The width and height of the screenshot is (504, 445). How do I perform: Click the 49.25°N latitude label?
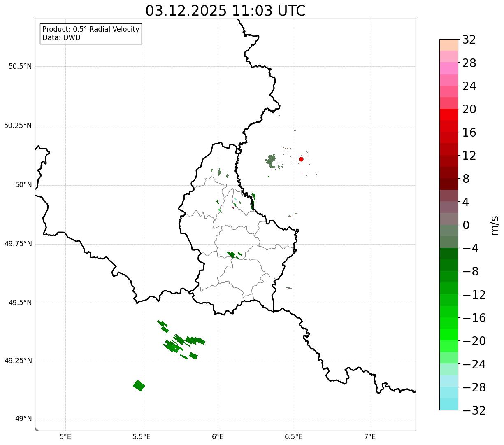pos(18,361)
